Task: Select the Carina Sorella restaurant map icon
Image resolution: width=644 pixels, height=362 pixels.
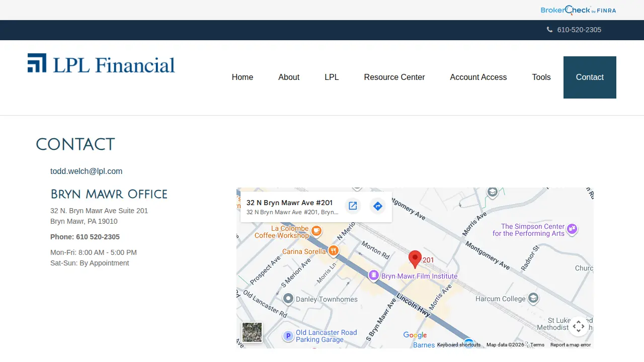Action: (333, 251)
